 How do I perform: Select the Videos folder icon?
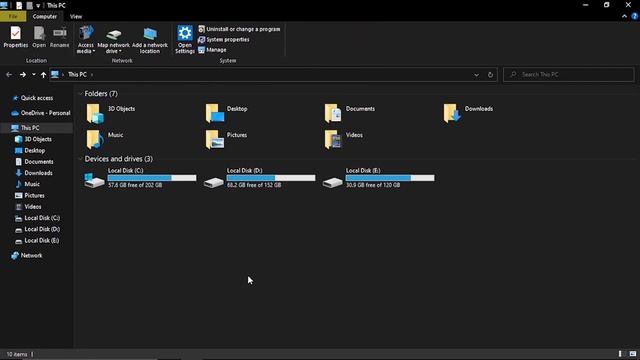[333, 140]
